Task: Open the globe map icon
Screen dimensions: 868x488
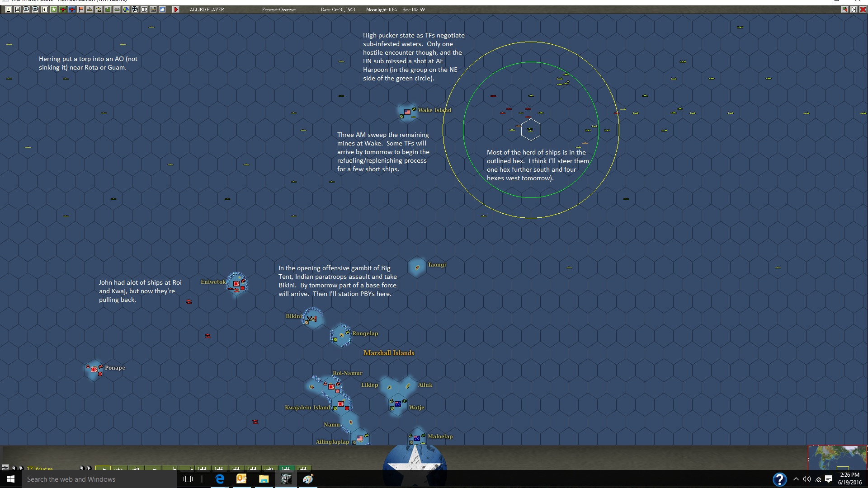Action: pos(126,9)
